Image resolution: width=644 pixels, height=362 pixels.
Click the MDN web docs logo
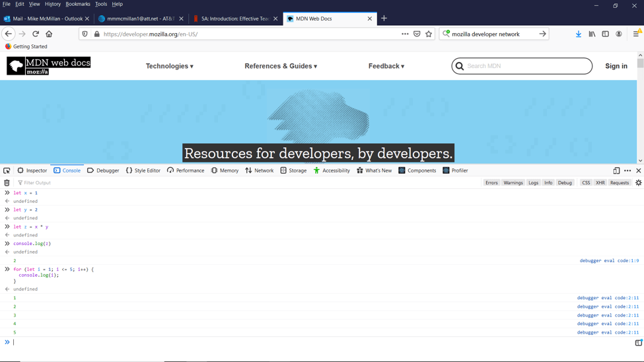tap(48, 66)
